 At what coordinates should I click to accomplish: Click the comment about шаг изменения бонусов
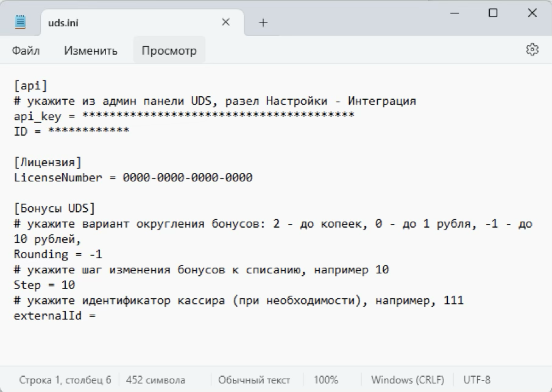click(202, 270)
